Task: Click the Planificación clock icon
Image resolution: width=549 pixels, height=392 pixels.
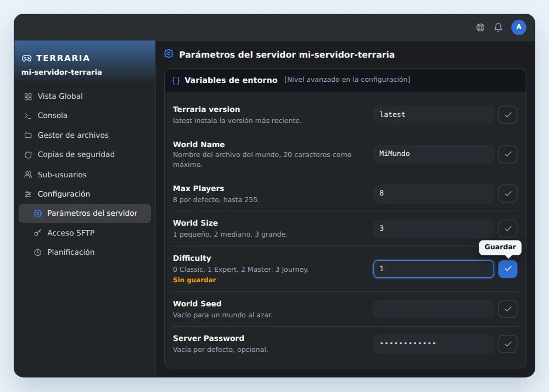Action: [x=37, y=253]
